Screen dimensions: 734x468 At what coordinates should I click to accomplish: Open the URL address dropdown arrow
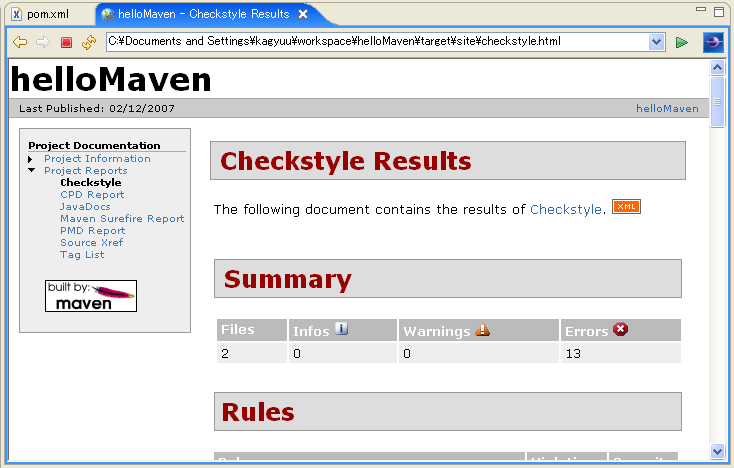tap(656, 42)
